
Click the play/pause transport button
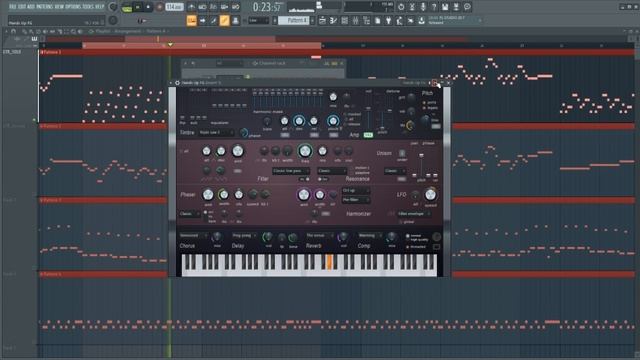pyautogui.click(x=138, y=7)
